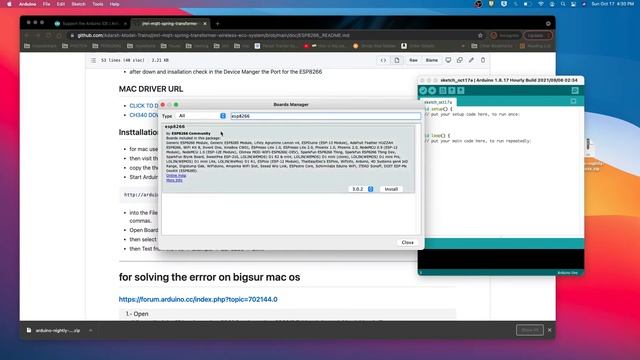
Task: Switch to the Support the Arduino IDE browser tab
Action: point(90,24)
